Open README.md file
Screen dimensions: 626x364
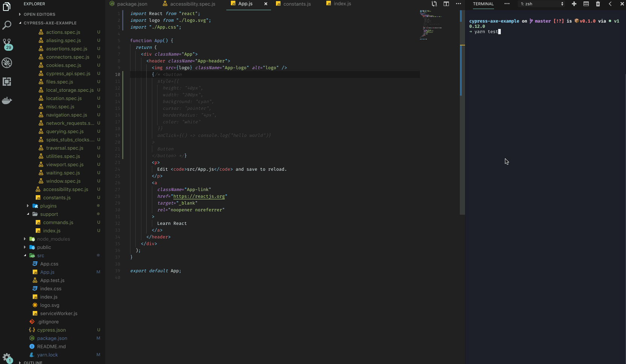pos(51,347)
